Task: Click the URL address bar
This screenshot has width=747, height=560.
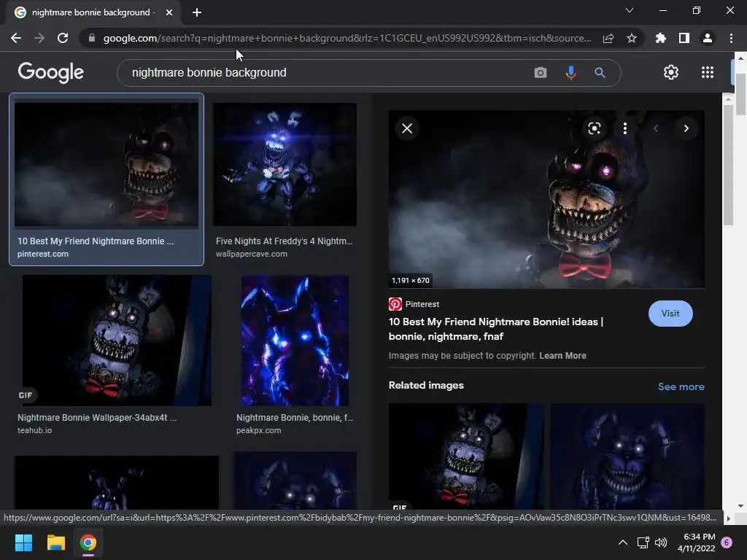Action: click(x=347, y=38)
